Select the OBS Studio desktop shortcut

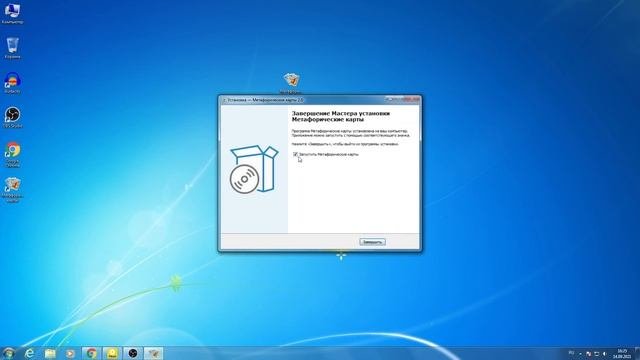click(x=12, y=118)
